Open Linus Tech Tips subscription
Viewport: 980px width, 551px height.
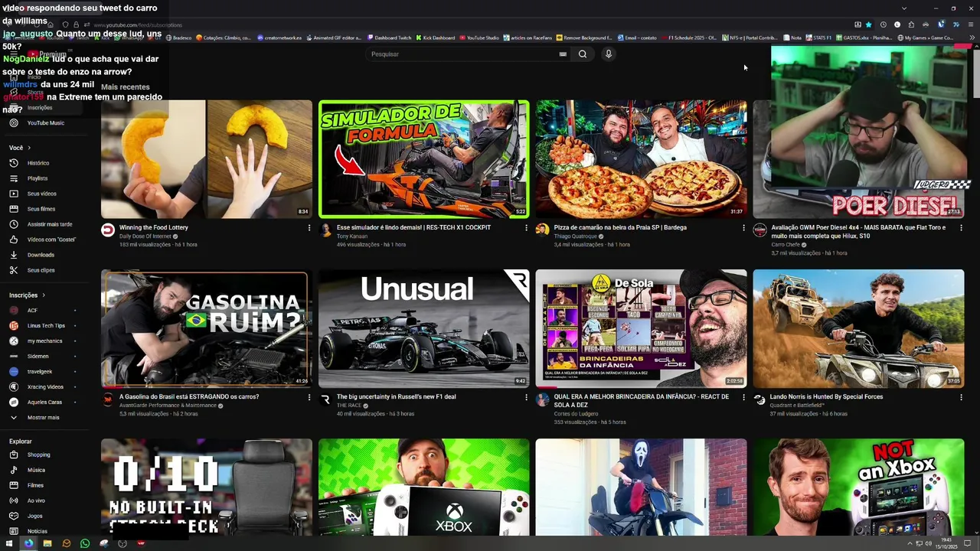tap(46, 325)
